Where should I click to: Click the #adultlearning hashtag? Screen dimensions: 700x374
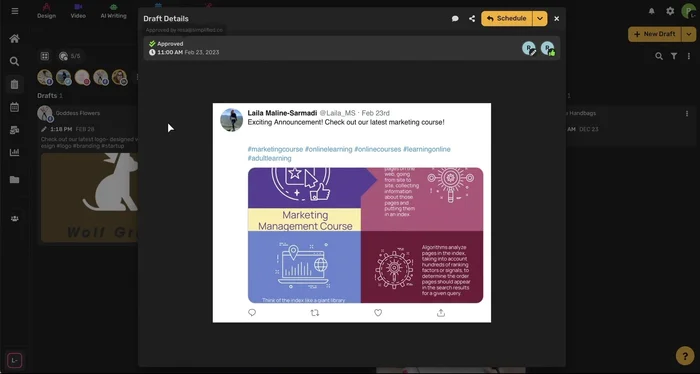tap(269, 158)
